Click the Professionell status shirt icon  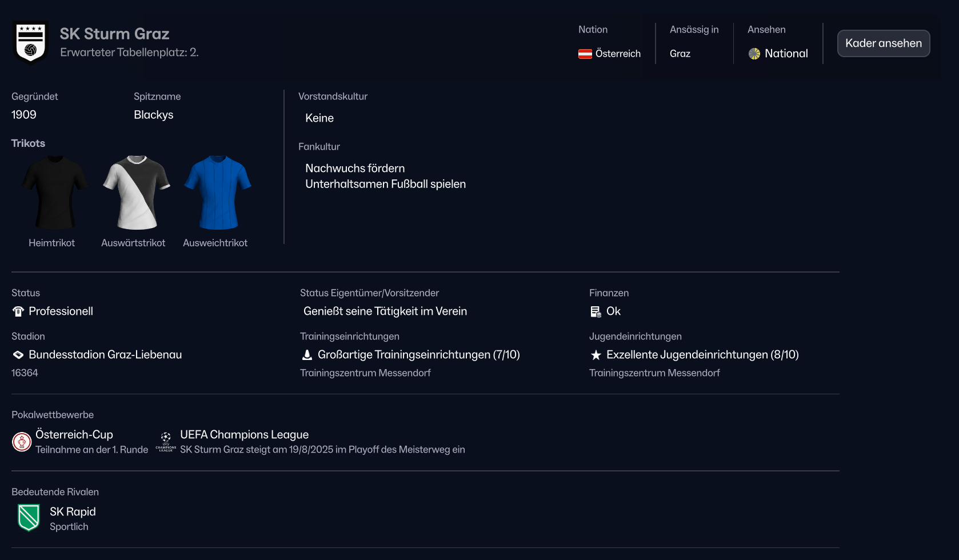[x=18, y=311]
